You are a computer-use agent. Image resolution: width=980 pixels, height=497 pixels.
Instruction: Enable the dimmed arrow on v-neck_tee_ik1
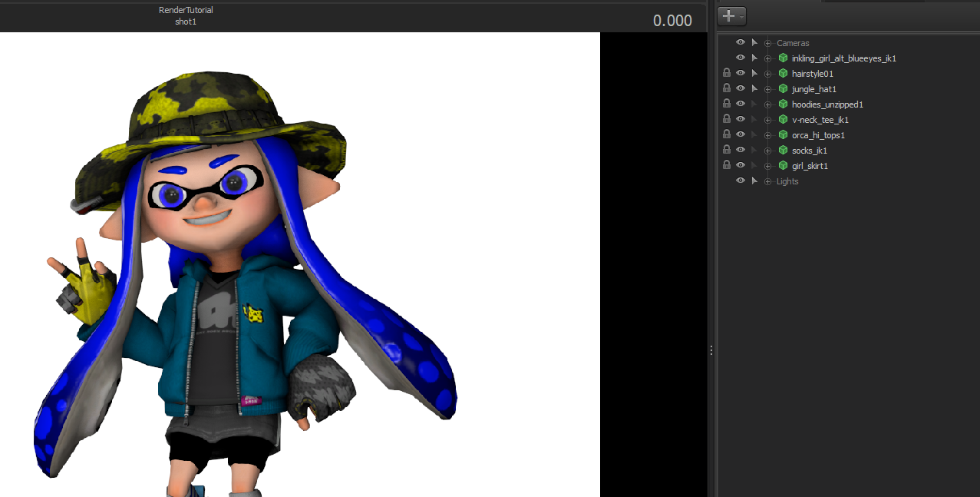click(754, 119)
